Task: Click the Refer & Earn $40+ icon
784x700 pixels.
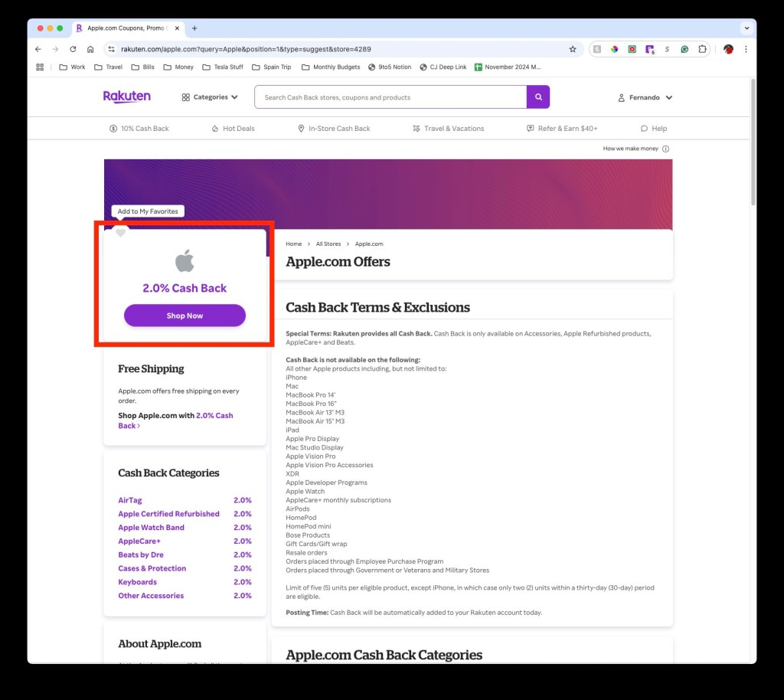Action: coord(529,129)
